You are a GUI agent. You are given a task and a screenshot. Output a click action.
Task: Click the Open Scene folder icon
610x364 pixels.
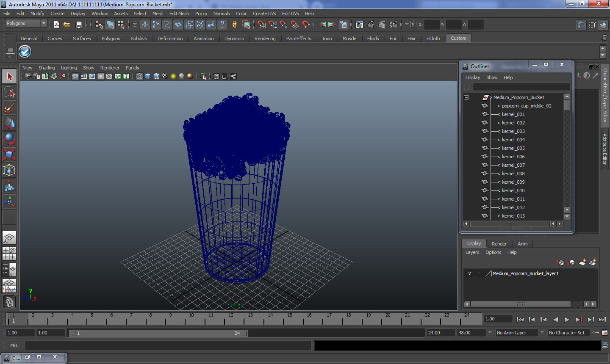click(67, 25)
